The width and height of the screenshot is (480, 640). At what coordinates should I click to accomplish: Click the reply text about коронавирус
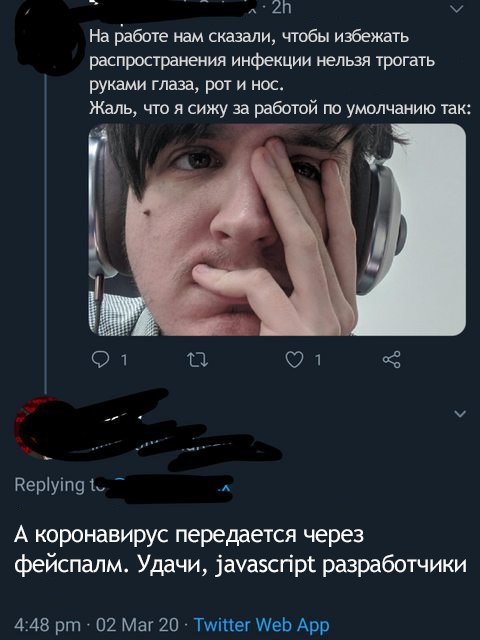click(240, 549)
